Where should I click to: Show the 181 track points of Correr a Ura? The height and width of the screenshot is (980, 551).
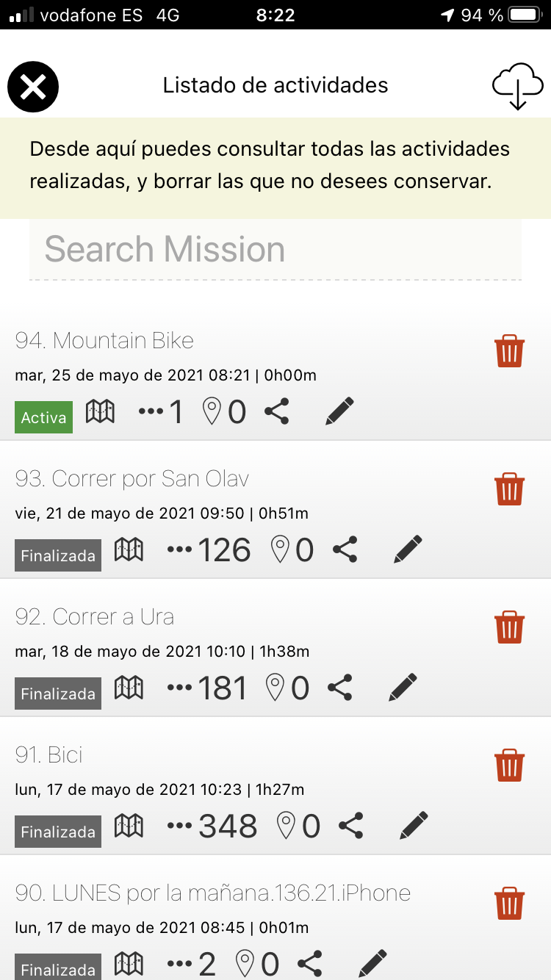[208, 688]
